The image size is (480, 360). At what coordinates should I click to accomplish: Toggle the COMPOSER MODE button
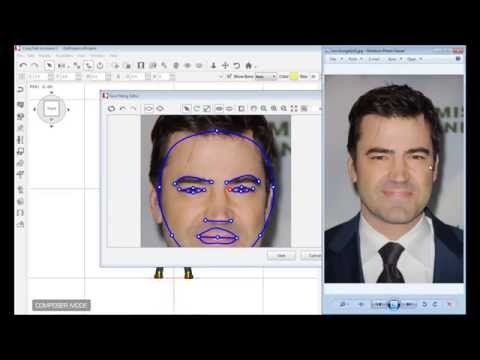click(x=61, y=305)
